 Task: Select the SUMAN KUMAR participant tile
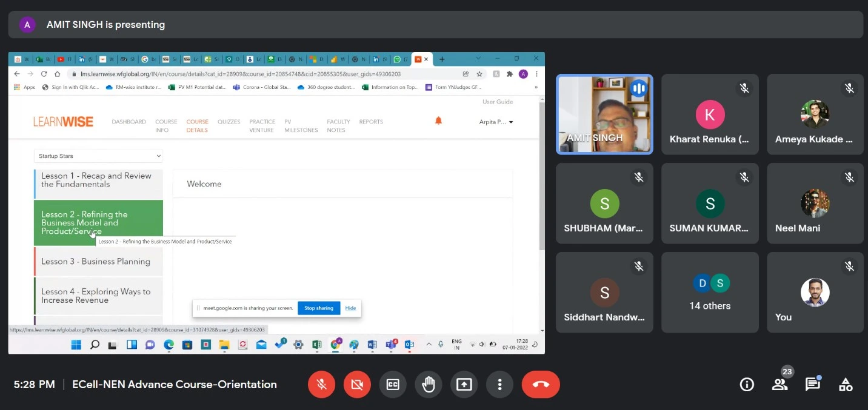[x=710, y=203]
